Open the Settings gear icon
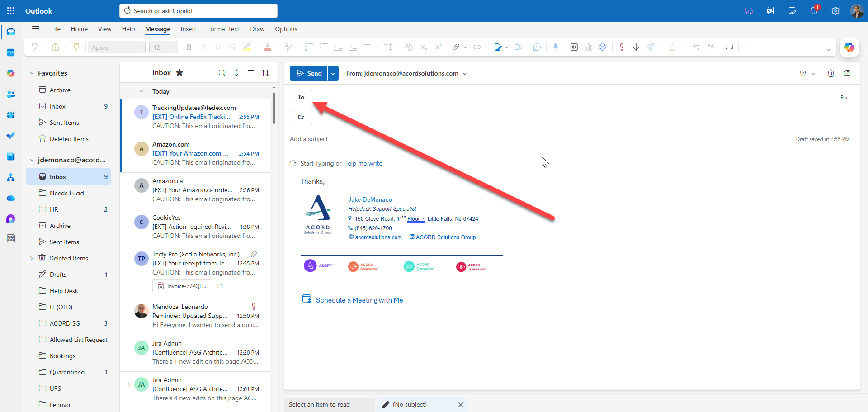 tap(835, 11)
